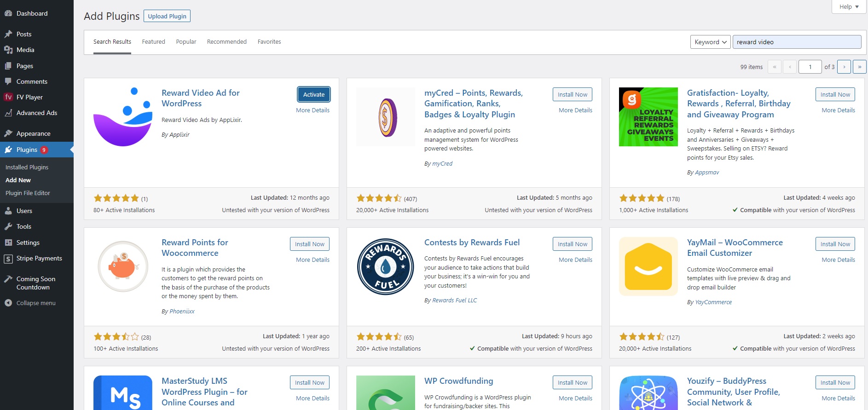
Task: Click the Stripe Payments icon
Action: point(8,259)
